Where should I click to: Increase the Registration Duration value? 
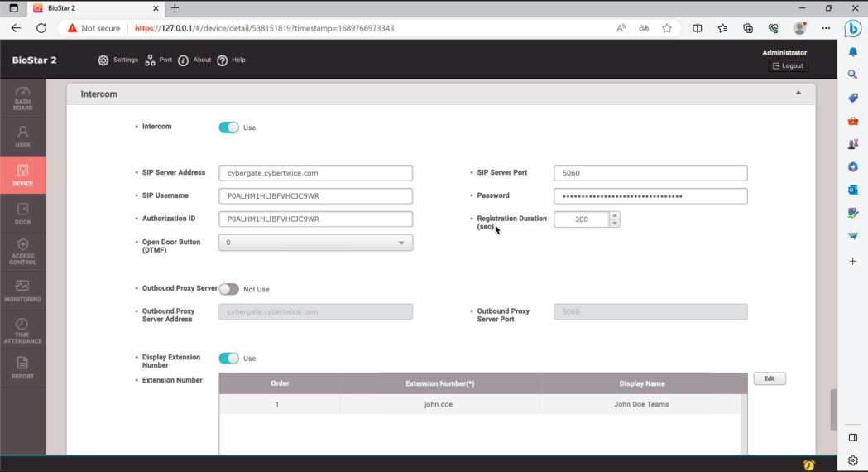tap(615, 215)
